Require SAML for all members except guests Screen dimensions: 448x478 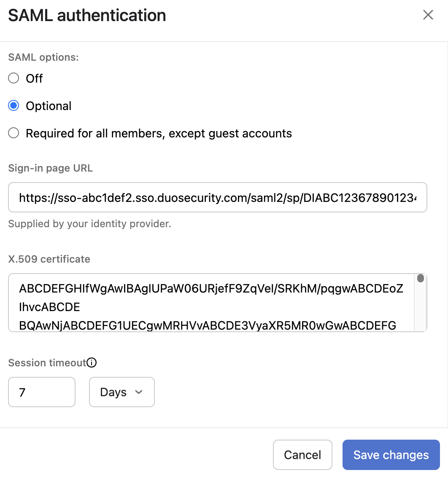tap(13, 133)
